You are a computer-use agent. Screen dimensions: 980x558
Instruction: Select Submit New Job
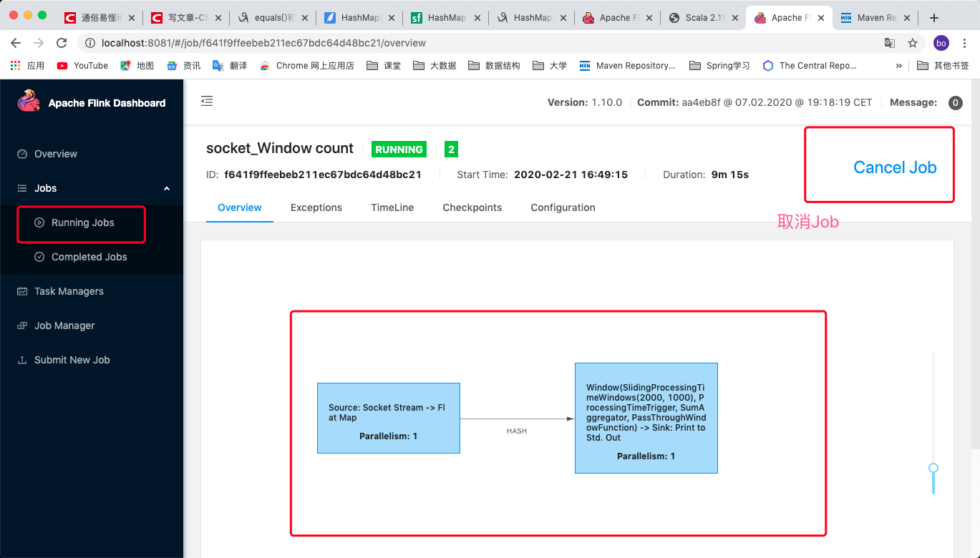(72, 360)
